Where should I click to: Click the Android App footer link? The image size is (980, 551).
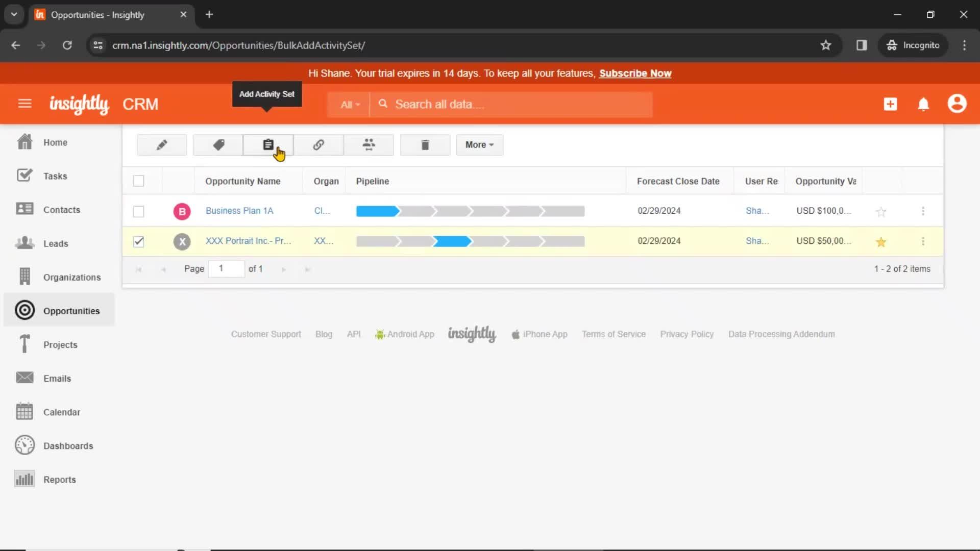coord(405,334)
